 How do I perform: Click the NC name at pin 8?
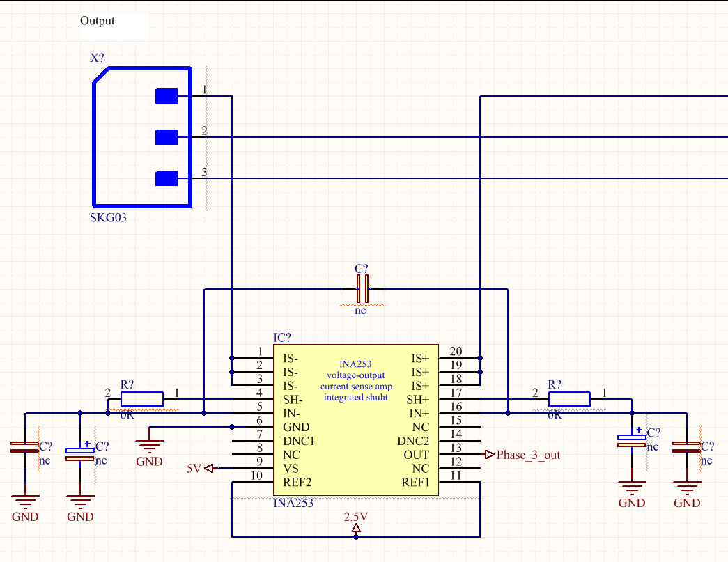coord(291,455)
